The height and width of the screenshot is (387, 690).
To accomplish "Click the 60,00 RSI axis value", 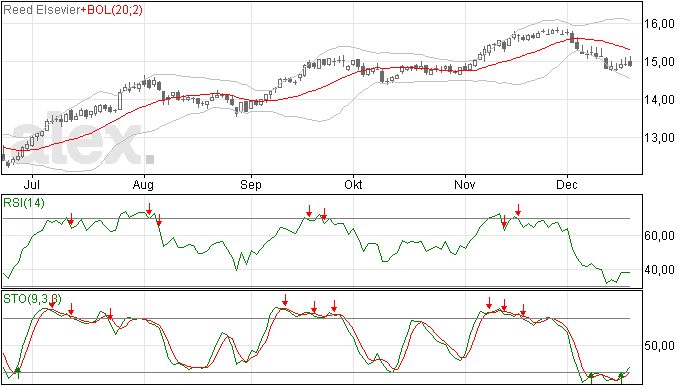I will 659,236.
